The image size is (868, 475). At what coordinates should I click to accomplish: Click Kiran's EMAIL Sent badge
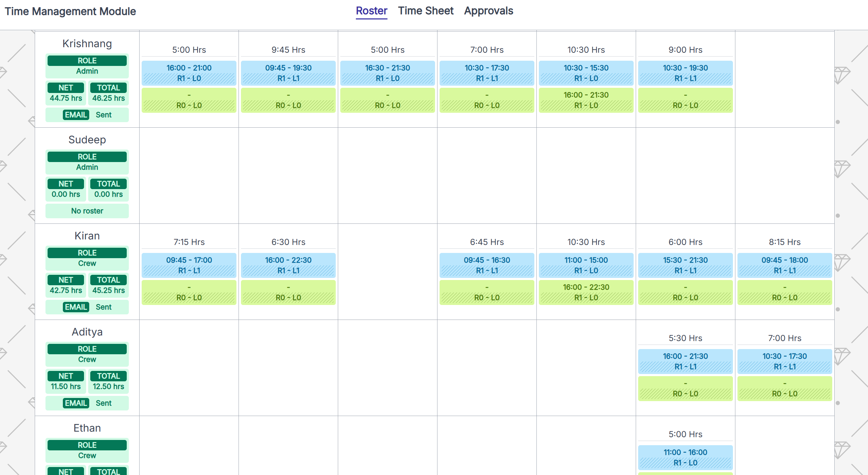[87, 307]
